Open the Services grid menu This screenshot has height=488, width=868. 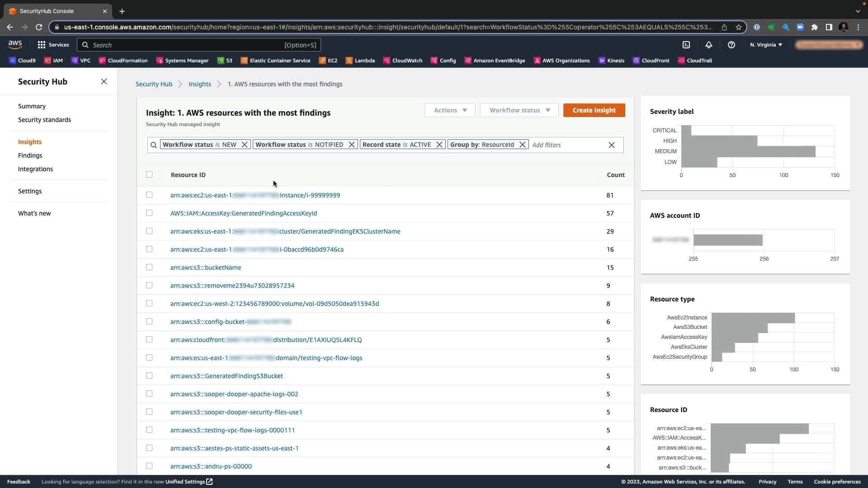coord(53,45)
